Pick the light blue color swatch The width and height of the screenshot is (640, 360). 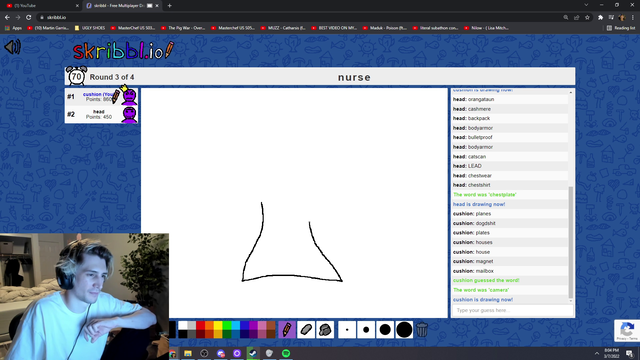tap(236, 325)
